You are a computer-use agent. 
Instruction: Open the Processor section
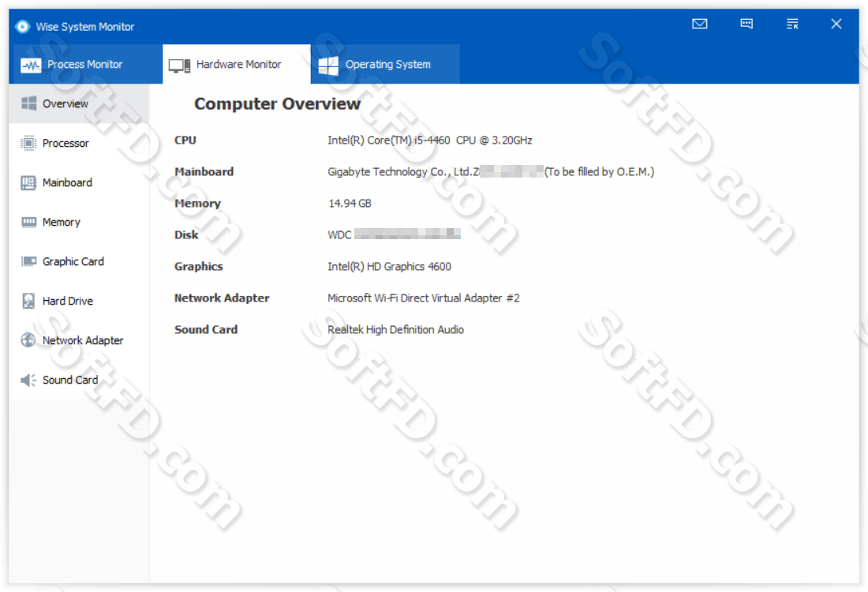click(79, 143)
